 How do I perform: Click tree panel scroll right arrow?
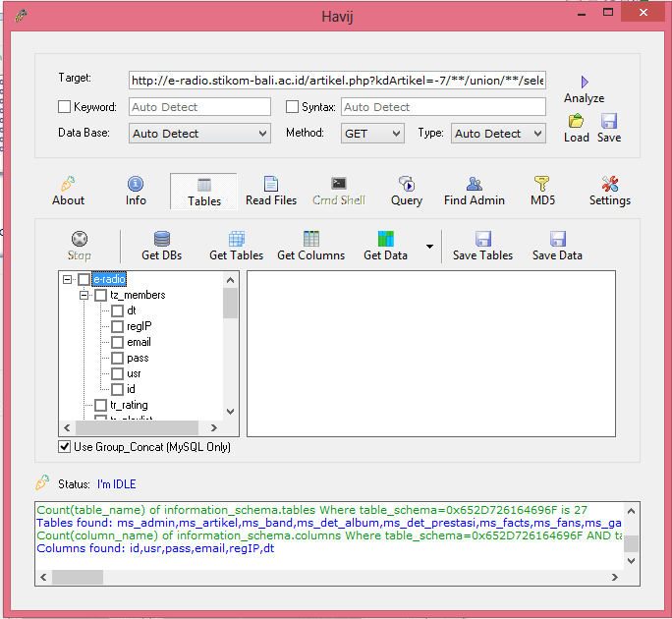(214, 427)
